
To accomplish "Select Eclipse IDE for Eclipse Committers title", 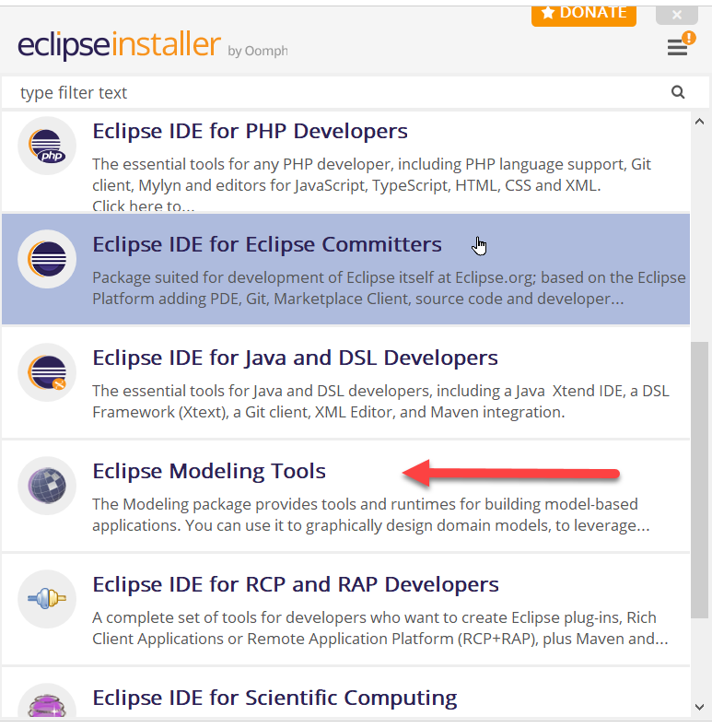I will point(267,245).
